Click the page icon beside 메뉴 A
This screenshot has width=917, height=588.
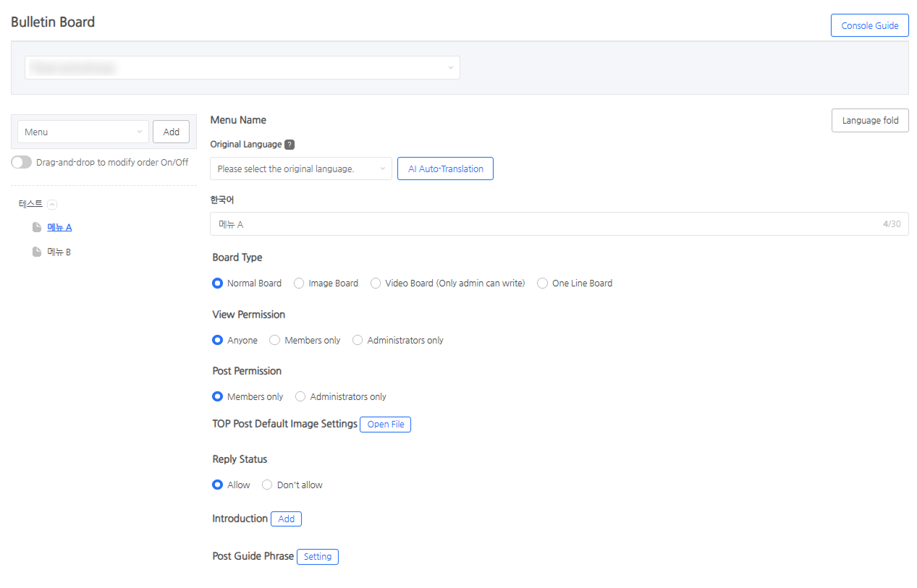coord(37,228)
